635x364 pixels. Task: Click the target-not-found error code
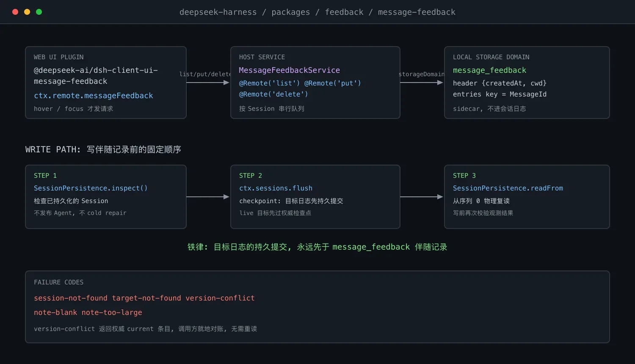pos(146,298)
